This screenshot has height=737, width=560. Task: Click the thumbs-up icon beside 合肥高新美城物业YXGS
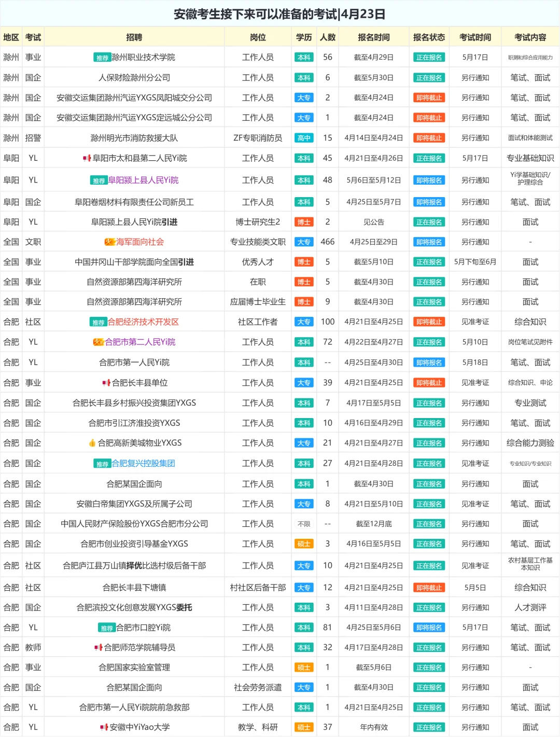pos(92,442)
